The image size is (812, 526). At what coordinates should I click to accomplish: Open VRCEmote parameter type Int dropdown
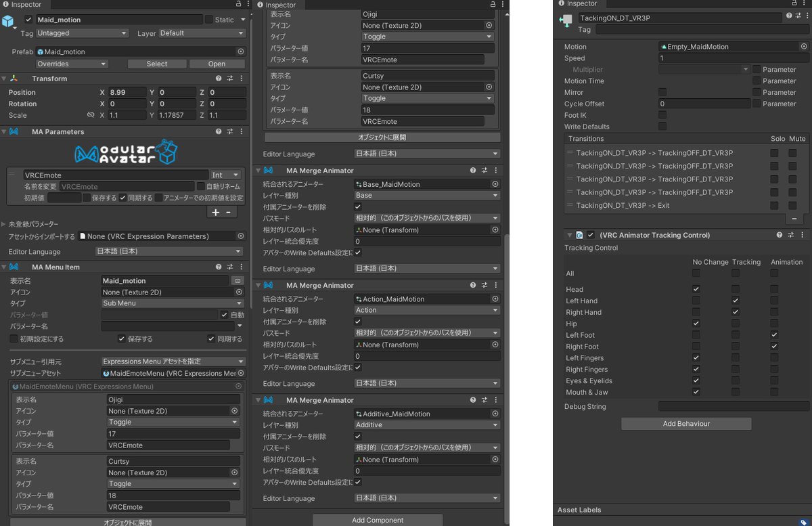tap(226, 175)
